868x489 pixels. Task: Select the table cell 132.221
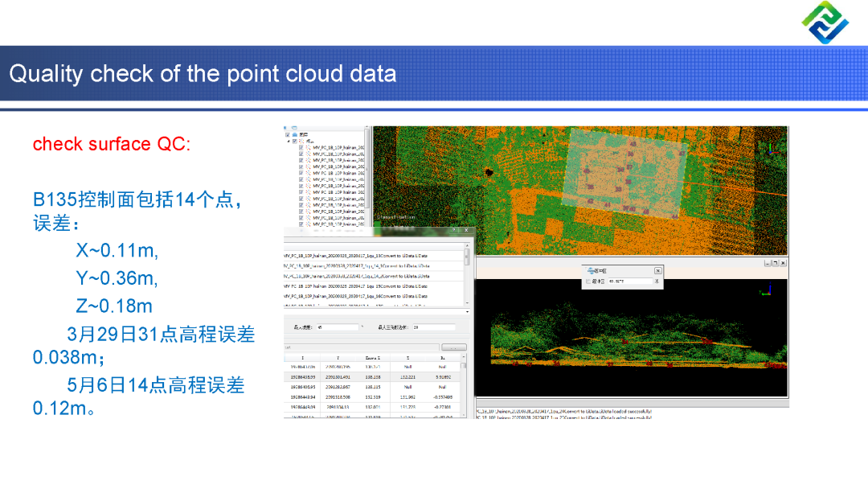[x=407, y=377]
